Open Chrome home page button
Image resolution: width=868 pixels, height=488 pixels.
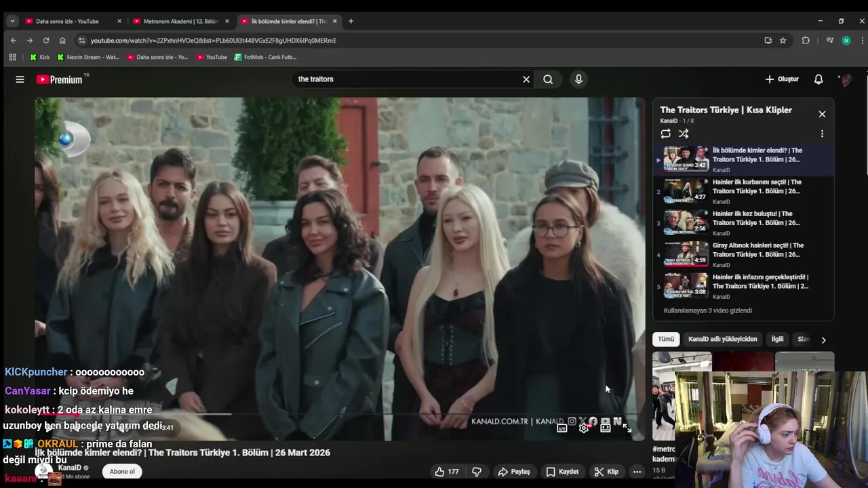[62, 41]
